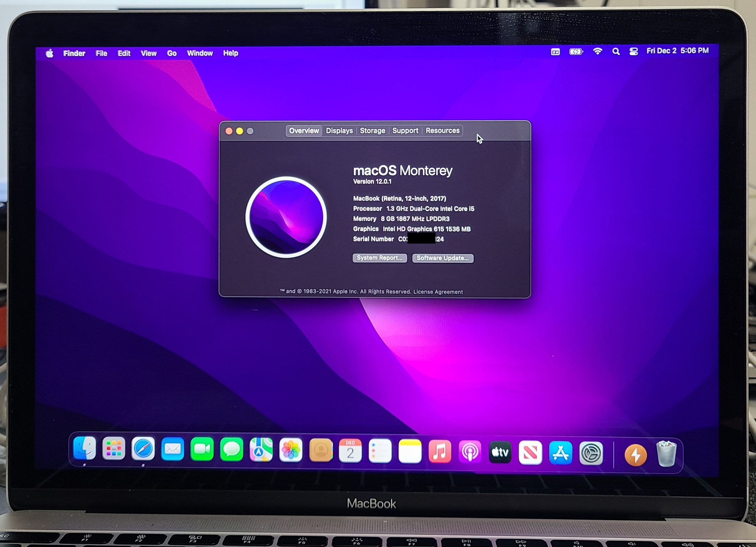The width and height of the screenshot is (756, 547).
Task: Click the Wi-Fi status icon
Action: [598, 51]
